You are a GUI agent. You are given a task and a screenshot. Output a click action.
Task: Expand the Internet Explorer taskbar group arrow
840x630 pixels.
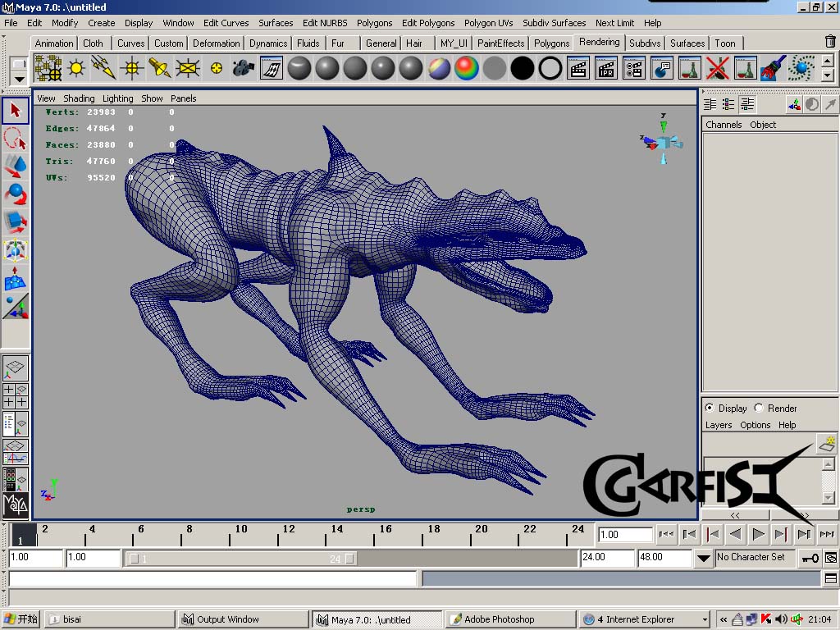705,619
